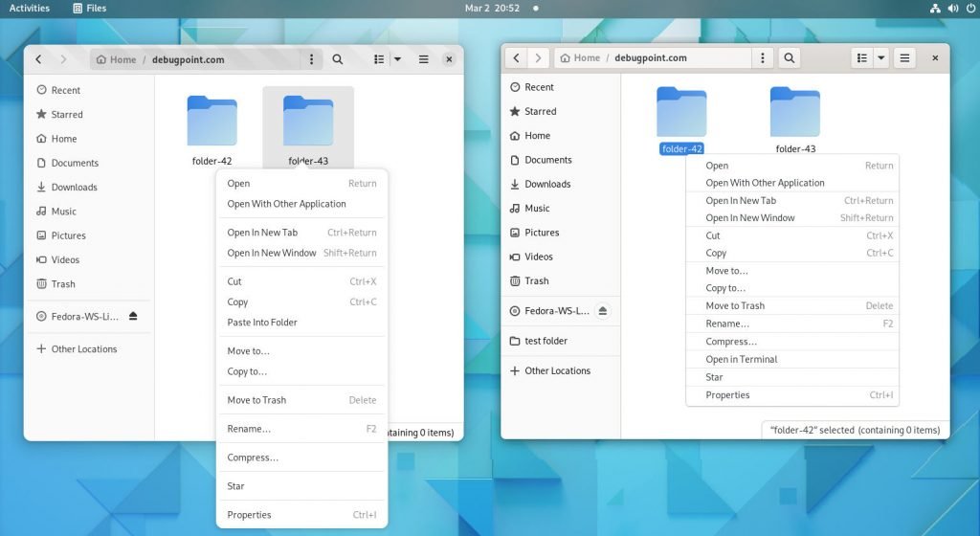The width and height of the screenshot is (980, 536).
Task: Choose Compress… in left context menu
Action: tap(301, 458)
